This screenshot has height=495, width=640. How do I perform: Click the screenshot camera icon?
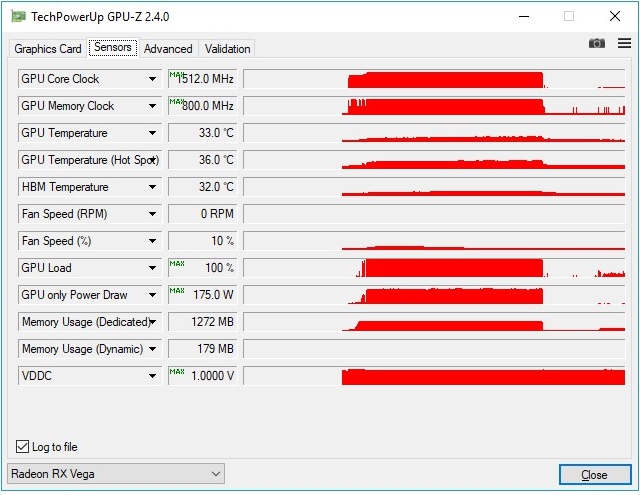click(x=596, y=43)
